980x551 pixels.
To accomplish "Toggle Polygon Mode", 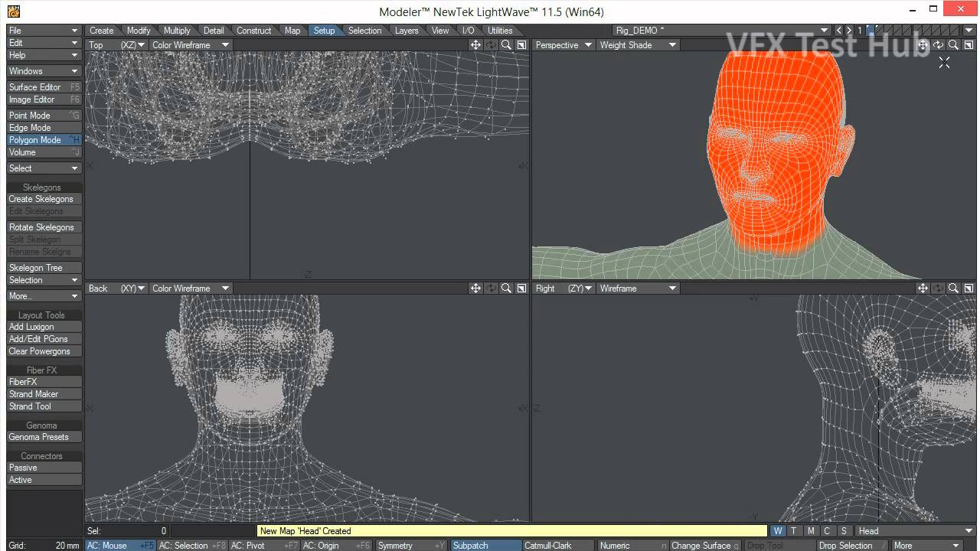I will [44, 140].
